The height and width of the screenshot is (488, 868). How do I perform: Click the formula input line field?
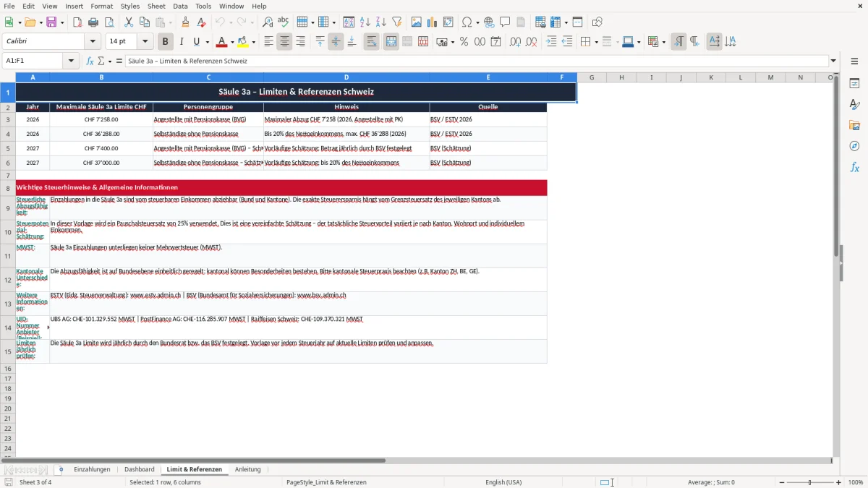[476, 61]
